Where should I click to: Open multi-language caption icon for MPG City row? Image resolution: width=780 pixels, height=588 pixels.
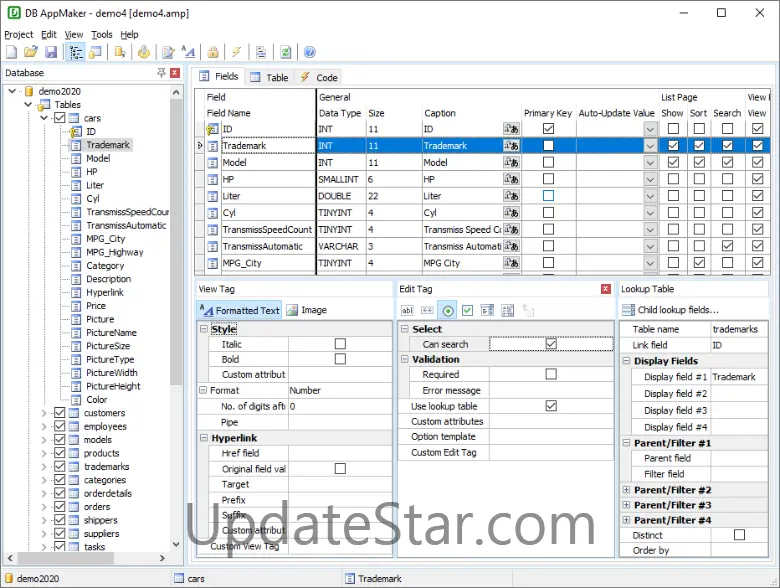point(511,263)
